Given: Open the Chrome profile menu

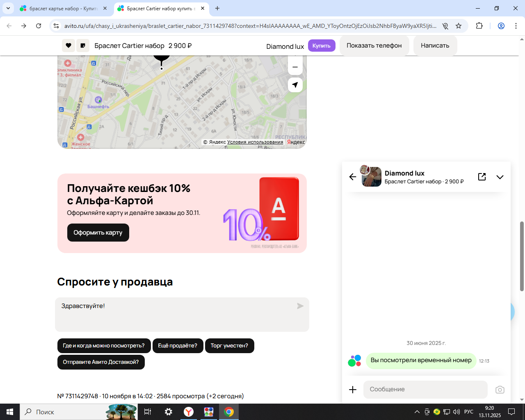Looking at the screenshot, I should [501, 26].
